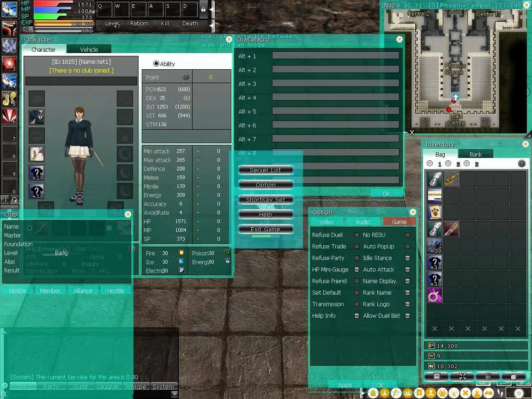This screenshot has width=532, height=399.
Task: Select inventory page 2 radio button
Action: pyautogui.click(x=448, y=163)
